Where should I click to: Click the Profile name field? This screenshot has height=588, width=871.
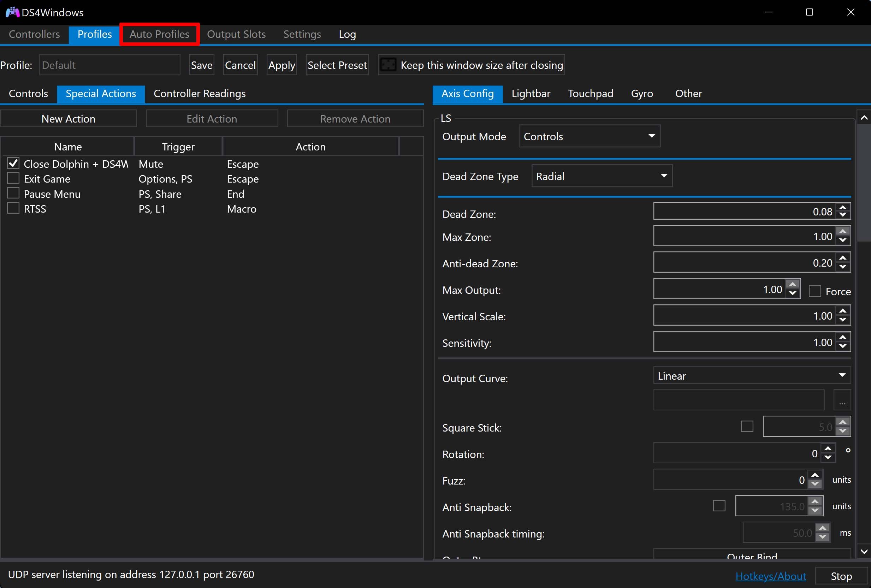[x=109, y=65]
